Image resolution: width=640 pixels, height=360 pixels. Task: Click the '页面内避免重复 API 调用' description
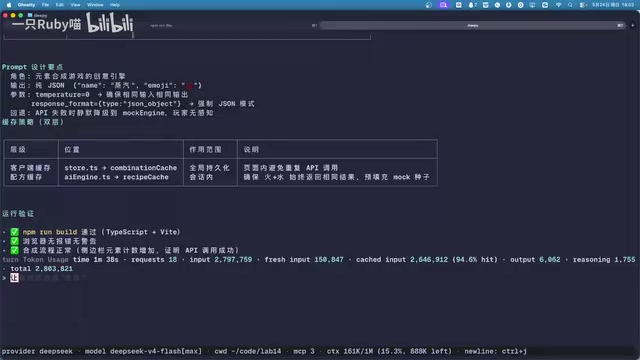point(291,168)
